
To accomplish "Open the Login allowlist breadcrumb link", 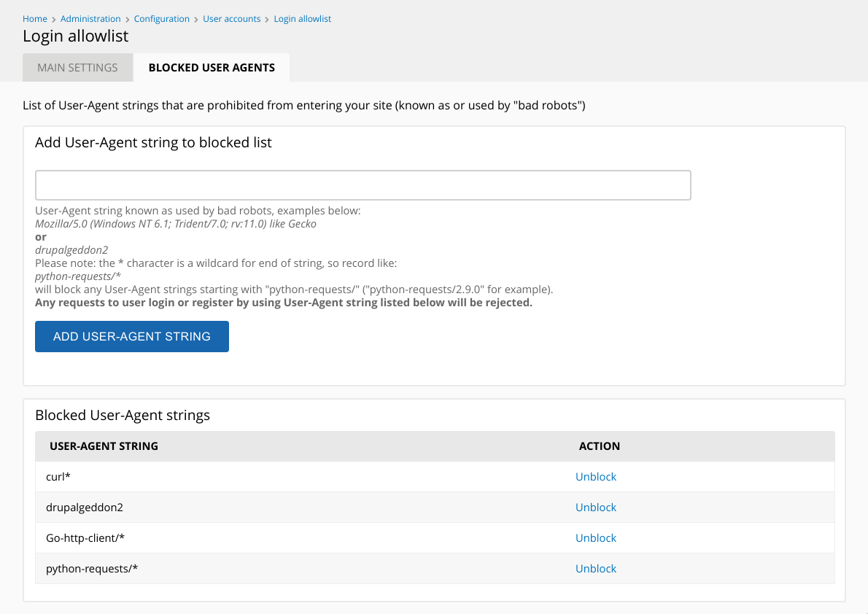I will tap(302, 19).
